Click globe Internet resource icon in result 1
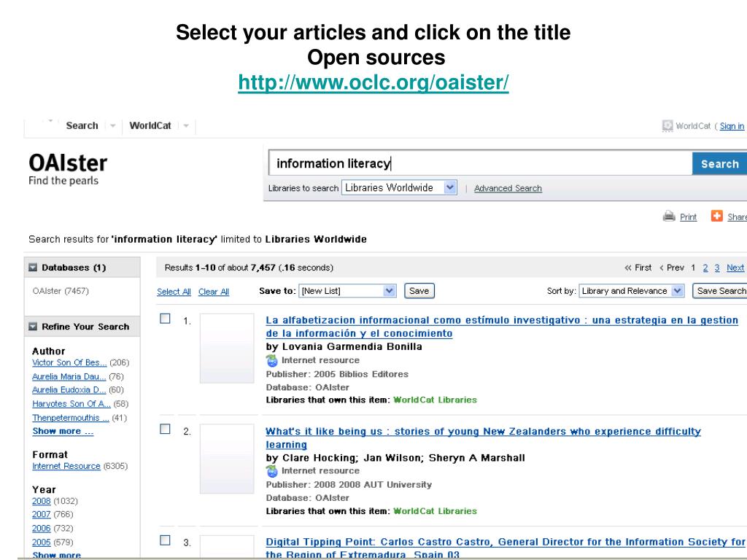Screen dimensions: 747x560 (x=272, y=360)
